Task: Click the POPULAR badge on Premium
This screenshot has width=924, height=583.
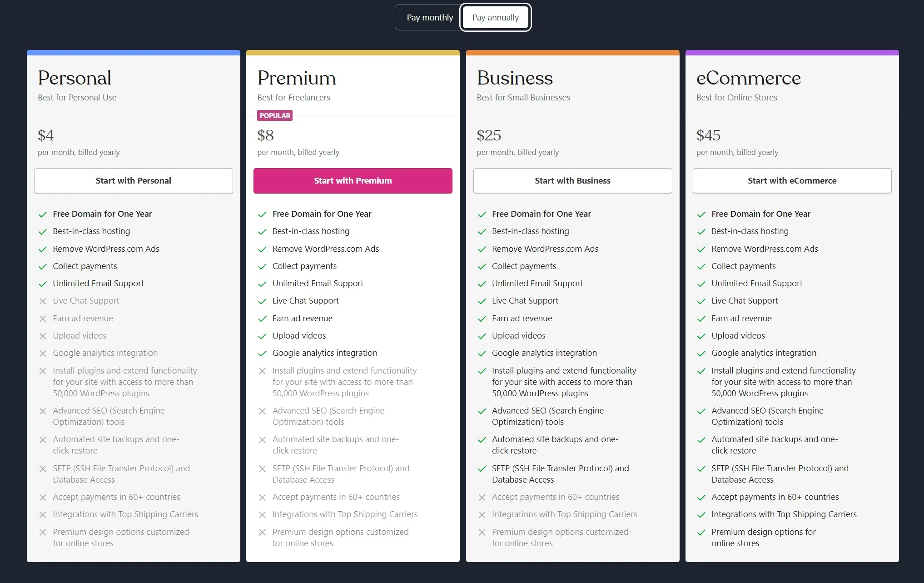Action: [275, 115]
